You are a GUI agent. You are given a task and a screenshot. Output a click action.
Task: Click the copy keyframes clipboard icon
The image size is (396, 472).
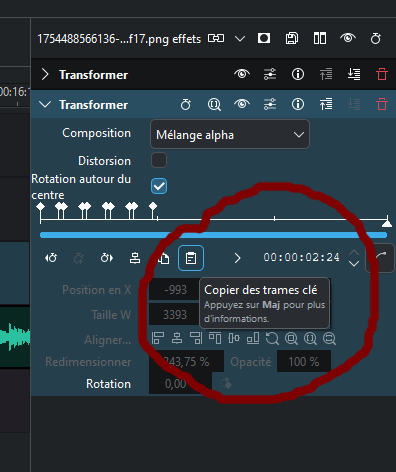[x=191, y=258]
